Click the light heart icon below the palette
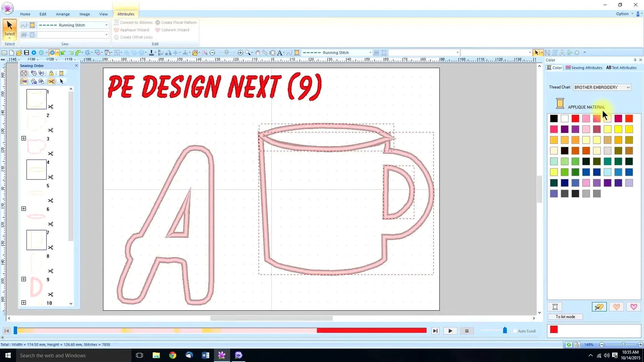The width and height of the screenshot is (644, 362). (617, 307)
